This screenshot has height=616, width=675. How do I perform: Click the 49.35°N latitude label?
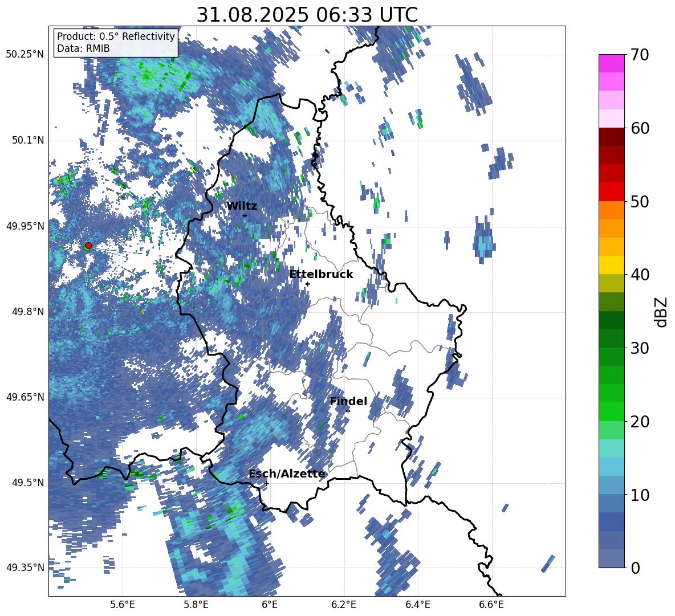click(x=26, y=568)
